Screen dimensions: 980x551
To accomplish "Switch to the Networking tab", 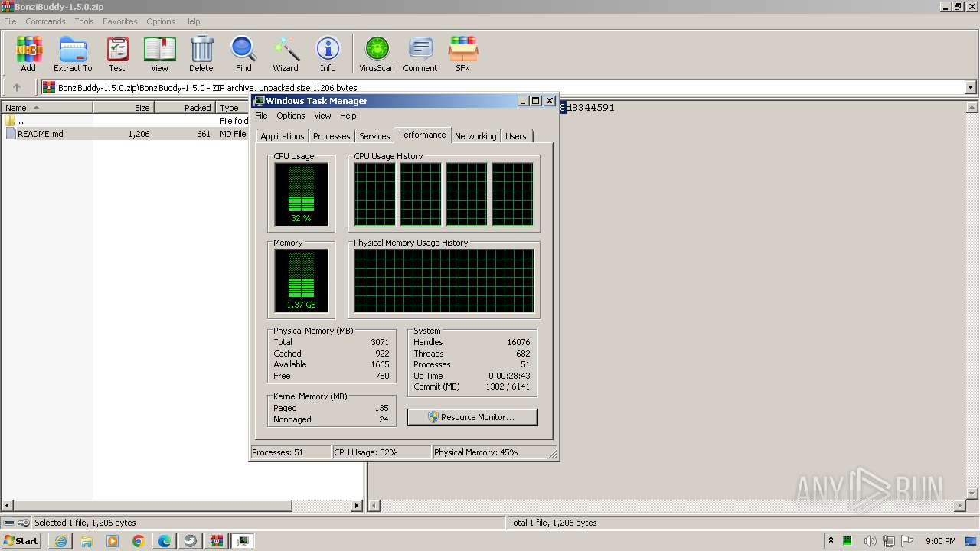I will pyautogui.click(x=475, y=136).
